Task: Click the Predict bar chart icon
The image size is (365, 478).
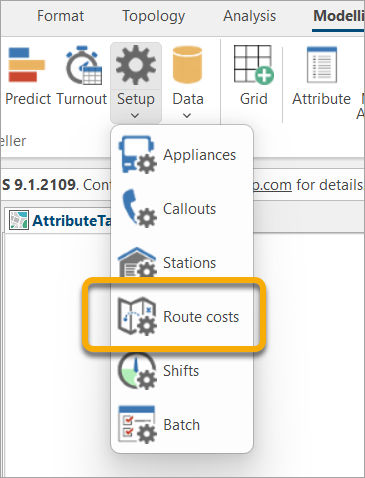Action: (27, 65)
